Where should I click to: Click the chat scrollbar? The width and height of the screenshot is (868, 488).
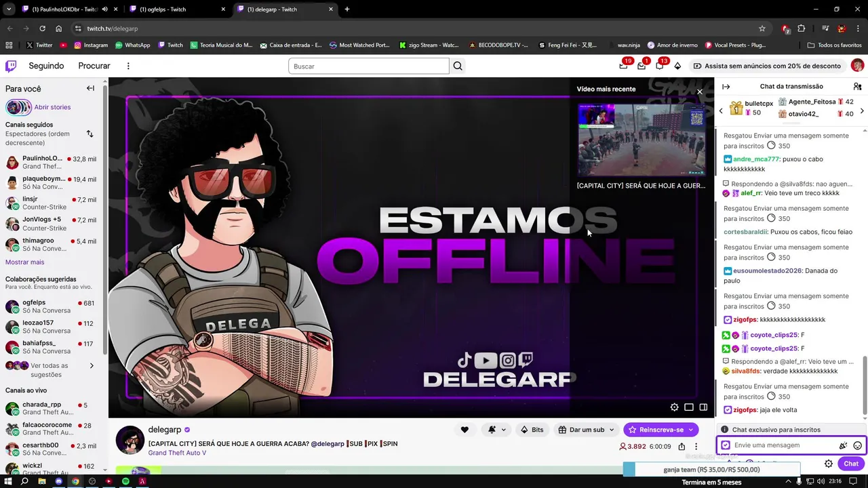click(865, 386)
